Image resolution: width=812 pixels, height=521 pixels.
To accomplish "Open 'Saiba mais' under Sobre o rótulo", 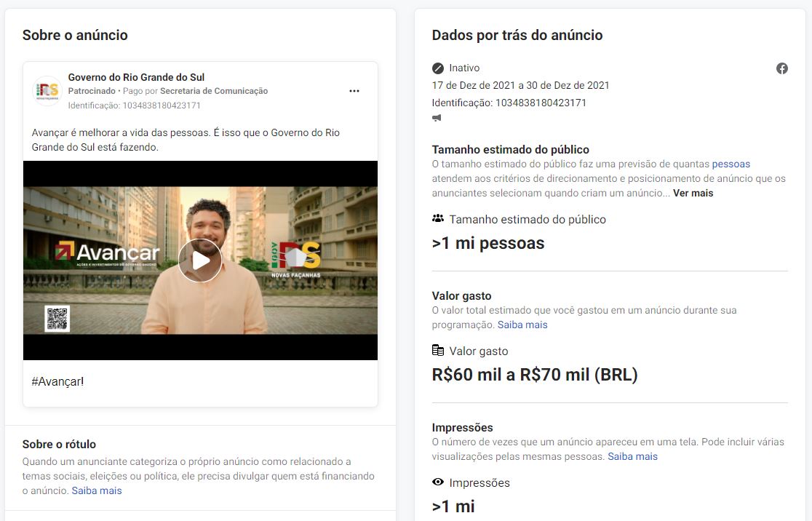I will coord(97,490).
